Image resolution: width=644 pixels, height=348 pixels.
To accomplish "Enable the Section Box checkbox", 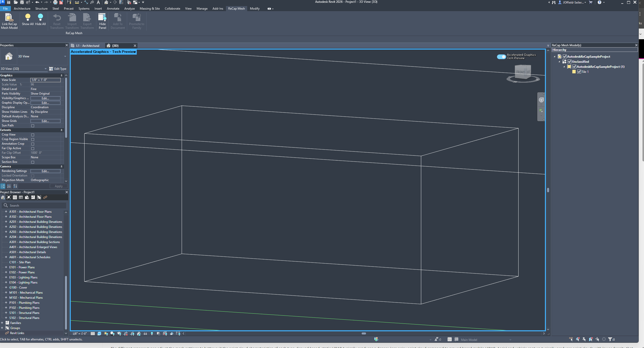I will [33, 162].
